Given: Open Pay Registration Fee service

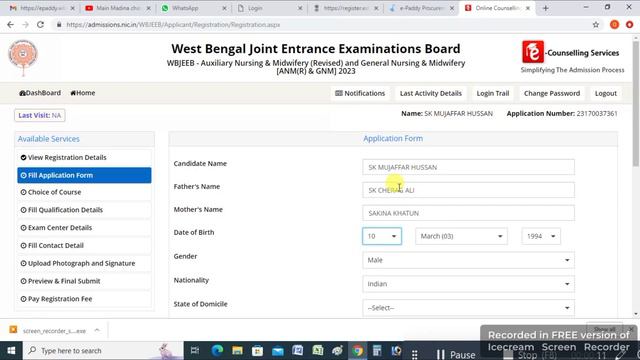Looking at the screenshot, I should [84, 299].
